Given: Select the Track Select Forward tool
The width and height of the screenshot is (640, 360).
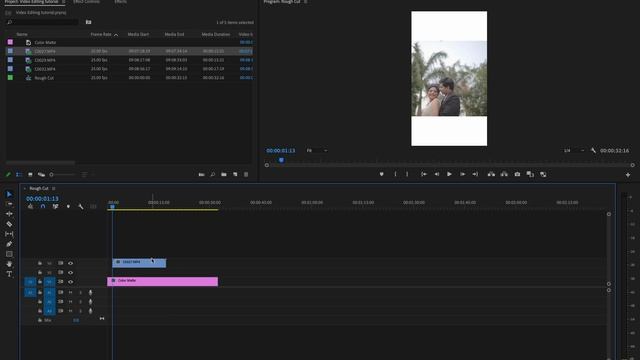Looking at the screenshot, I should click(x=9, y=204).
